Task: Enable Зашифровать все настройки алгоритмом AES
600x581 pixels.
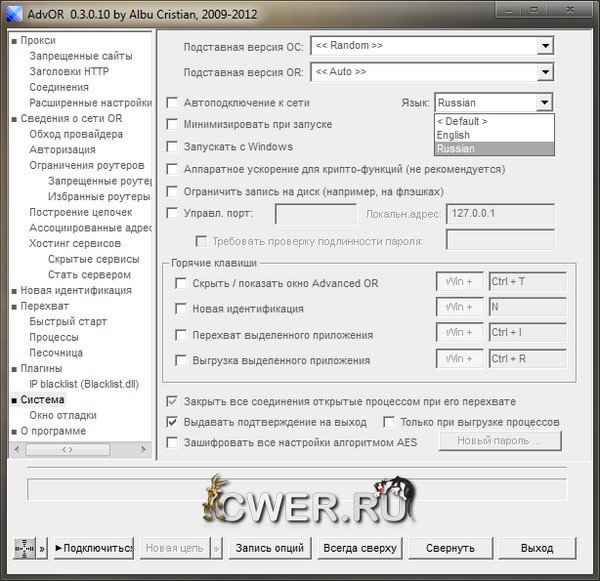Action: pos(172,442)
